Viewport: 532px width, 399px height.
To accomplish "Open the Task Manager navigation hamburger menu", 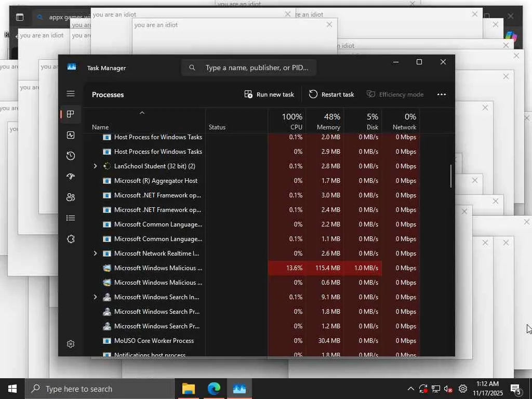I will point(71,94).
